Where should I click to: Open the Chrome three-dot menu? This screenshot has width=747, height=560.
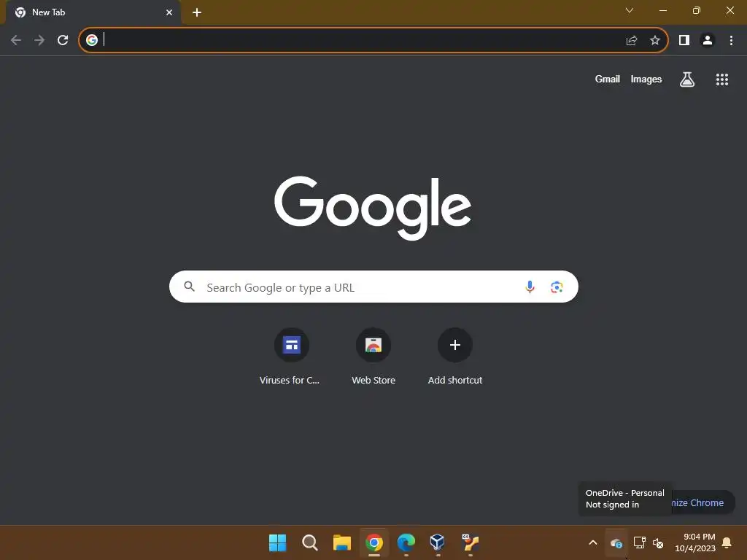click(731, 41)
